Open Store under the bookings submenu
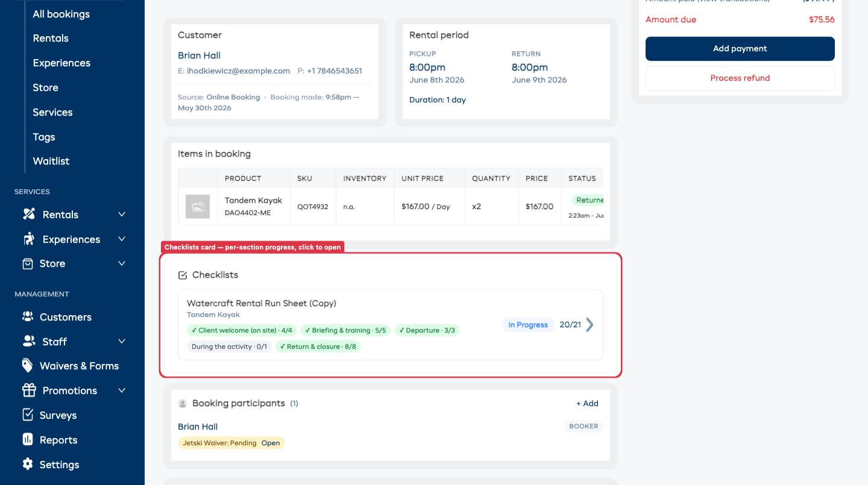Screen dimensions: 868x485 (x=46, y=87)
